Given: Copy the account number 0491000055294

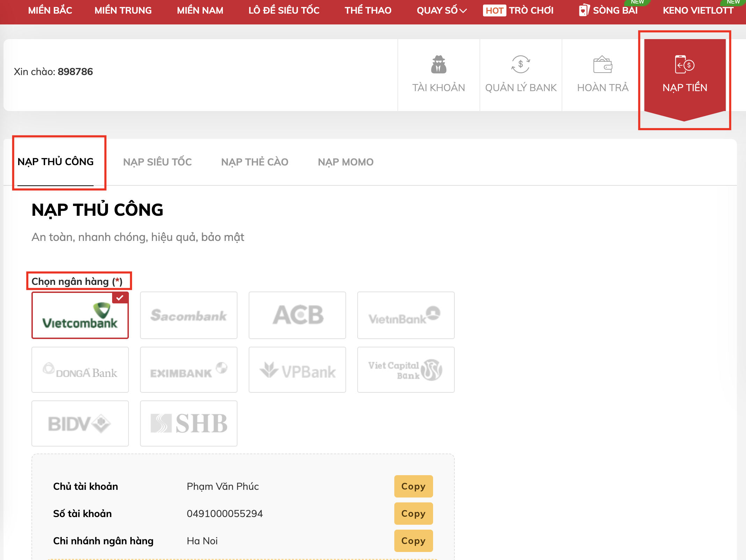Looking at the screenshot, I should [x=414, y=514].
